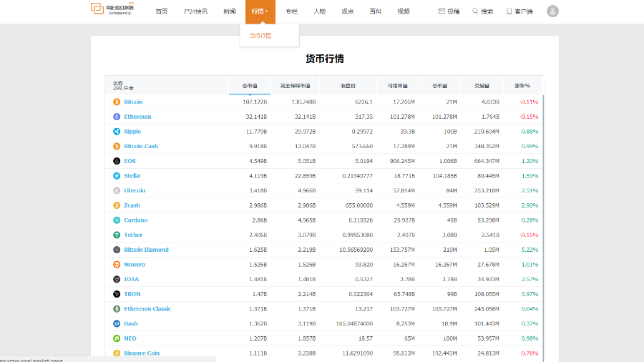Click the Bitcoin coin icon
The image size is (644, 362).
117,102
